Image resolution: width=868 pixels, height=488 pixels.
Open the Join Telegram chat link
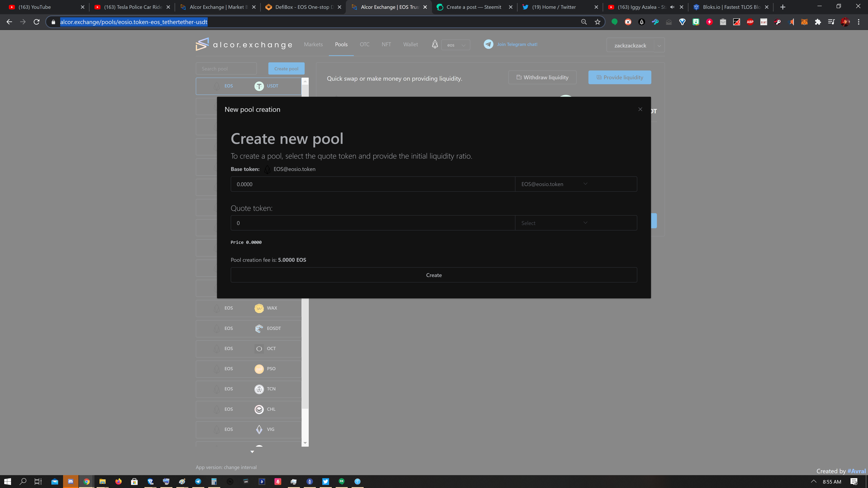pos(517,44)
